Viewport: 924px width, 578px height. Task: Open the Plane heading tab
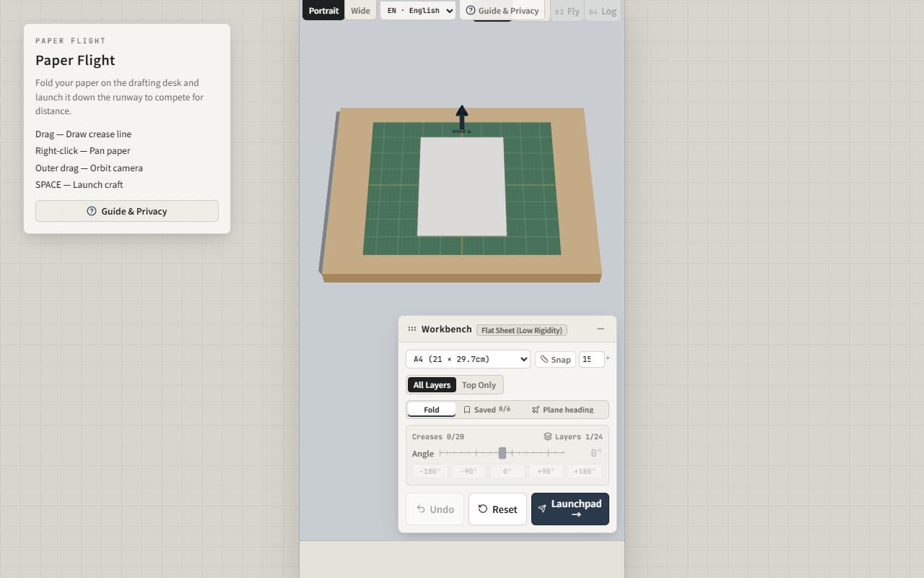563,410
